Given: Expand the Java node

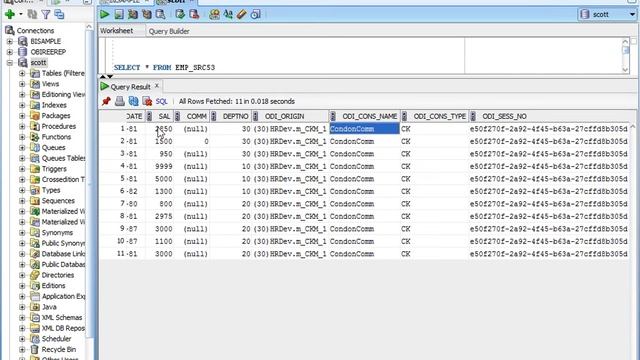Looking at the screenshot, I should pyautogui.click(x=22, y=307).
